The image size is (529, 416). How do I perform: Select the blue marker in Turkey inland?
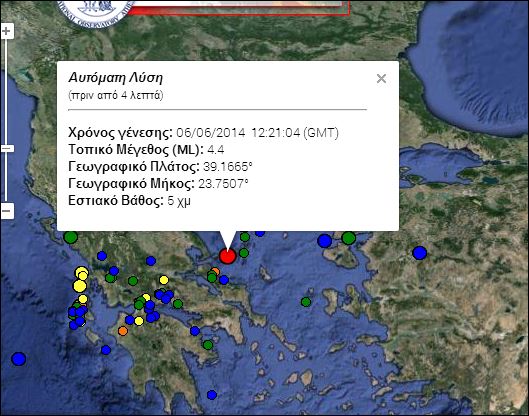tap(419, 252)
